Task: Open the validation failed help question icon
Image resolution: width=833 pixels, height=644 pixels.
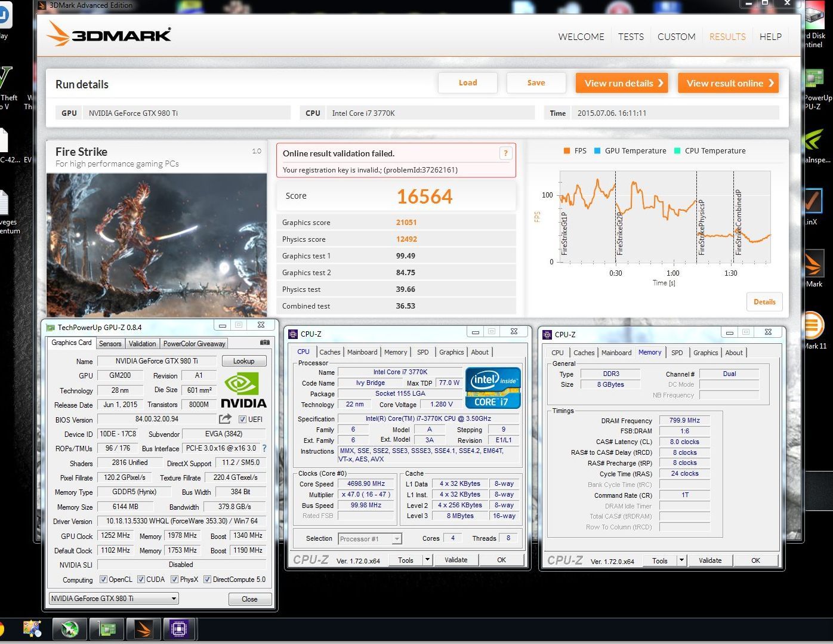Action: pos(505,153)
